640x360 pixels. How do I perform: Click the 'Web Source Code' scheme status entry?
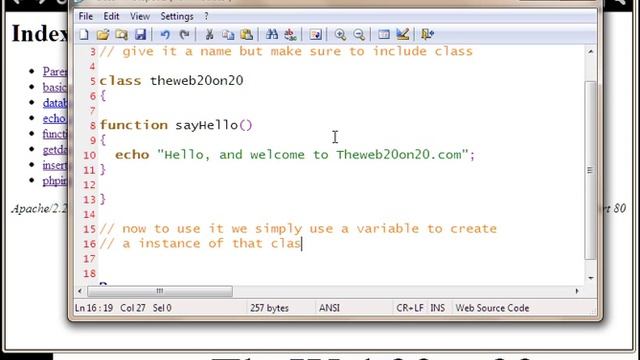[492, 308]
